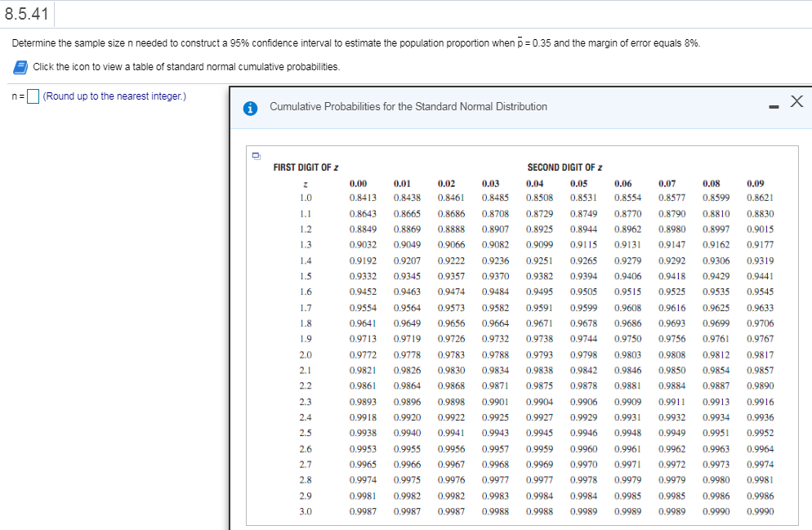The image size is (812, 530).
Task: Click the table value 0.9505
Action: point(583,292)
